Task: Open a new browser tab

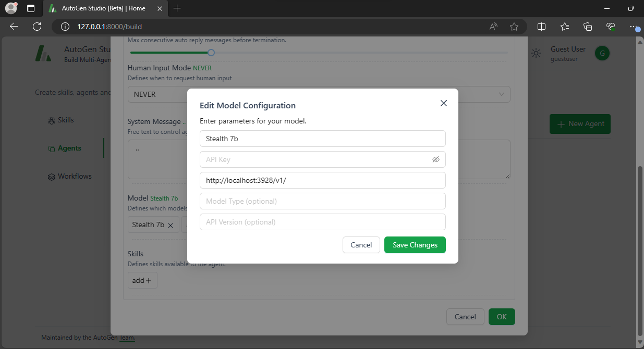Action: 177,8
